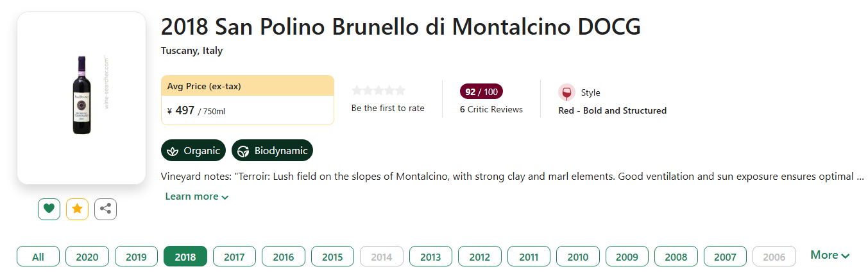Expand More vintages dropdown

coord(830,255)
